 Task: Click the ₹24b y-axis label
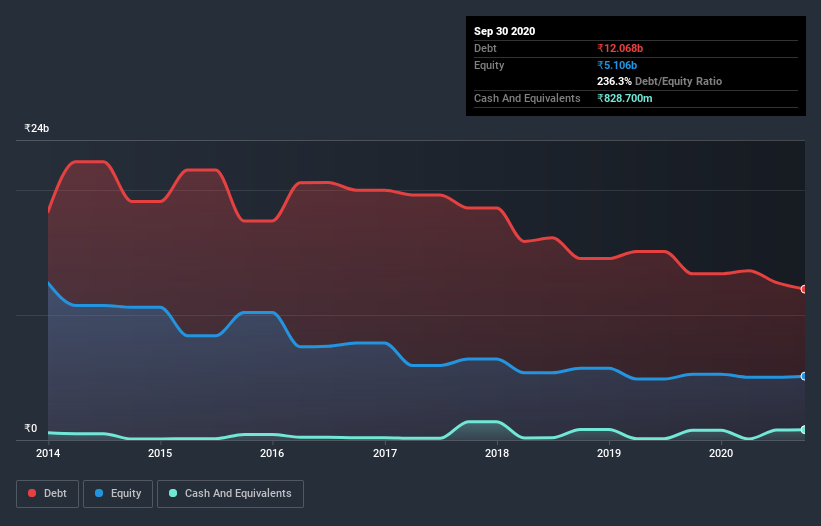(37, 128)
